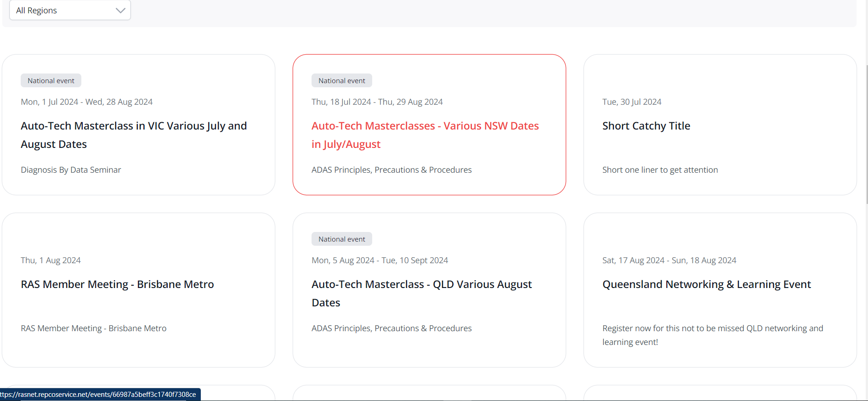Open the Short Catchy Title event

pos(646,126)
